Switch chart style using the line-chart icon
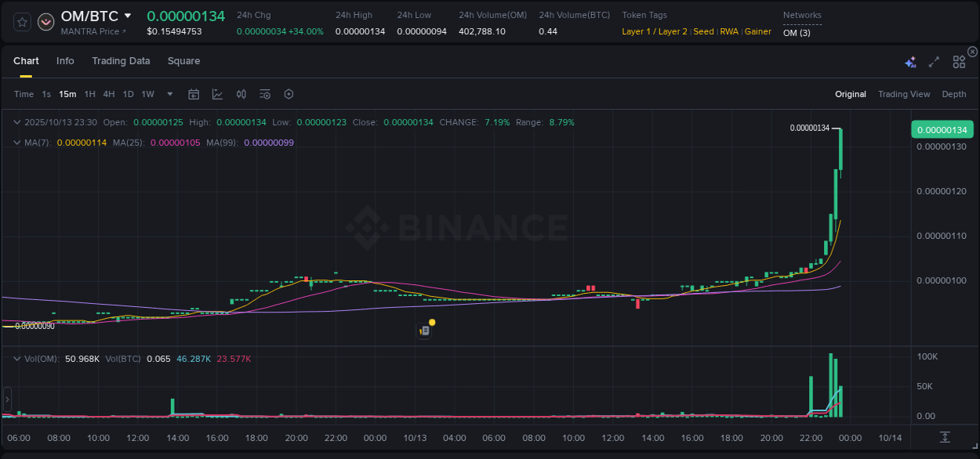 tap(216, 94)
